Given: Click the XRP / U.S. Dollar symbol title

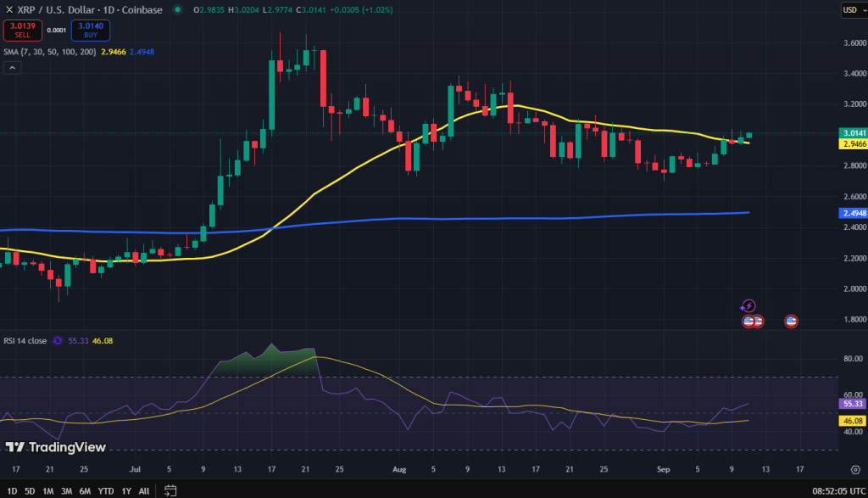Looking at the screenshot, I should pyautogui.click(x=90, y=10).
